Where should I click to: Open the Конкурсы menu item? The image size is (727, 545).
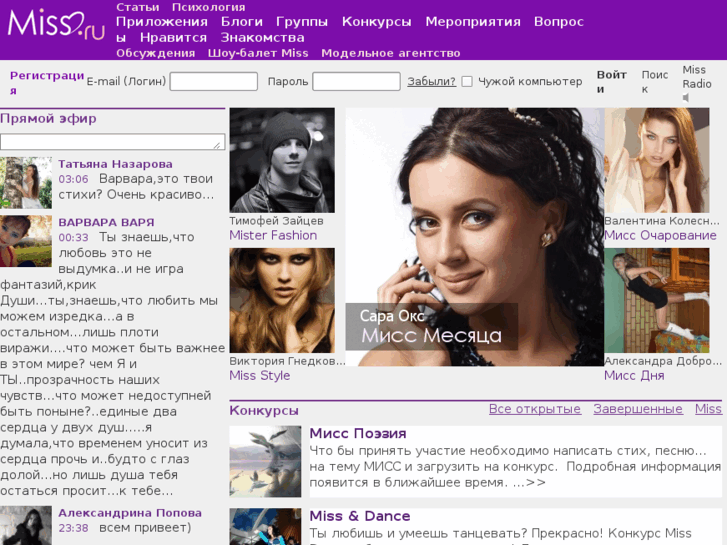click(x=376, y=21)
